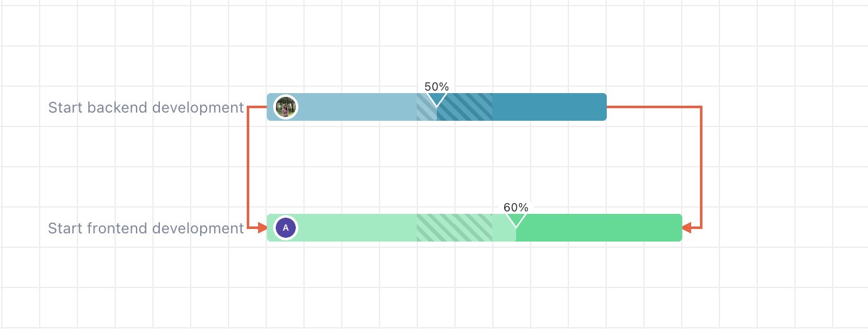Click the "60%" percentage text above frontend bar
This screenshot has height=329, width=868.
pos(516,208)
